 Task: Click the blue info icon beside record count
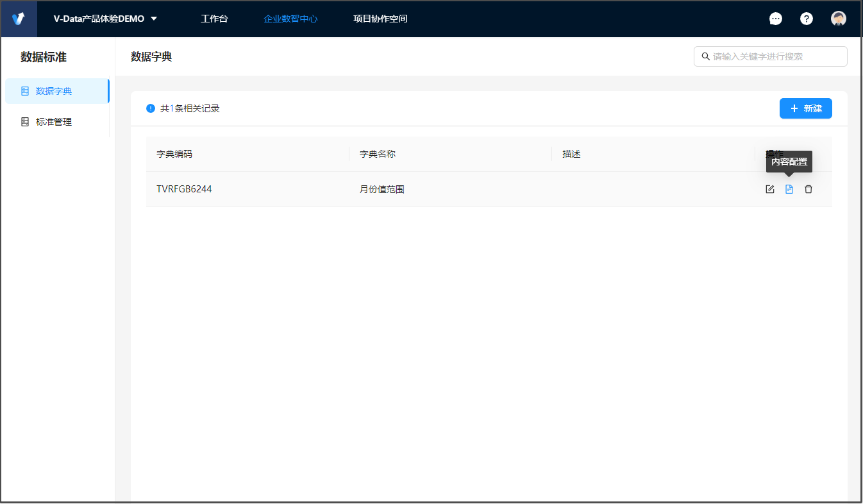151,108
